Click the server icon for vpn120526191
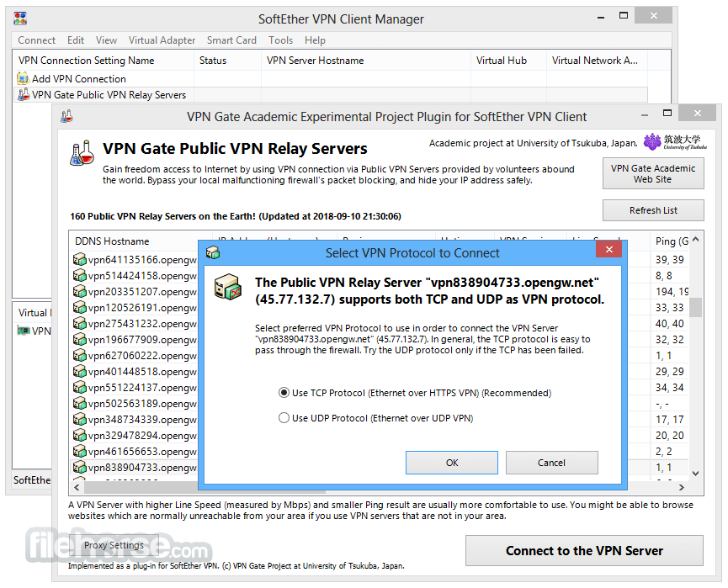Image resolution: width=728 pixels, height=588 pixels. click(x=79, y=308)
